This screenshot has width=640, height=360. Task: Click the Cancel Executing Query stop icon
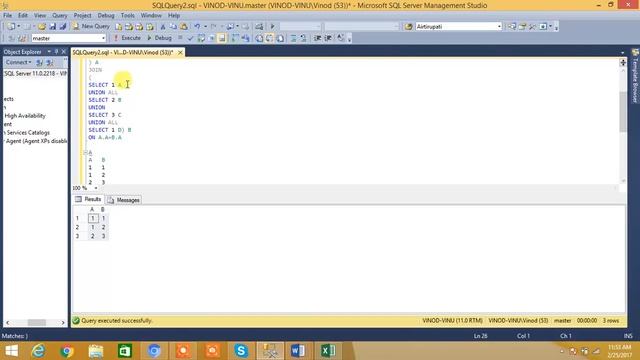180,38
